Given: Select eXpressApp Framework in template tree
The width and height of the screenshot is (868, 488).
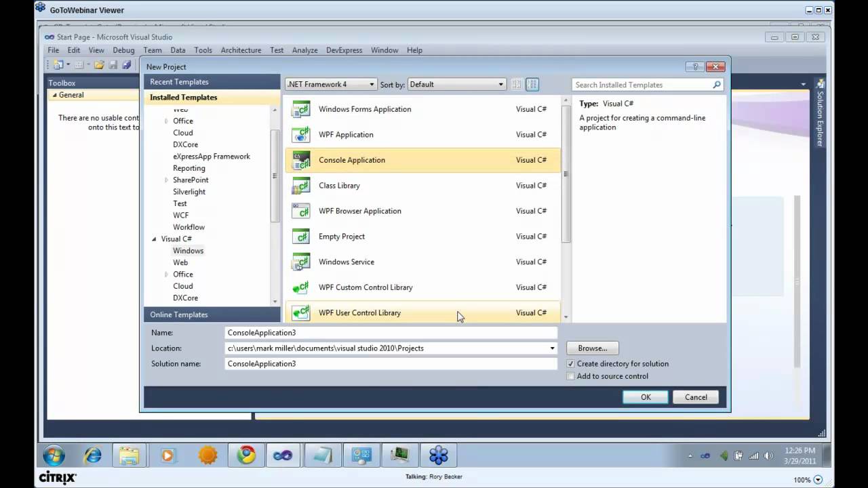Looking at the screenshot, I should [x=212, y=157].
